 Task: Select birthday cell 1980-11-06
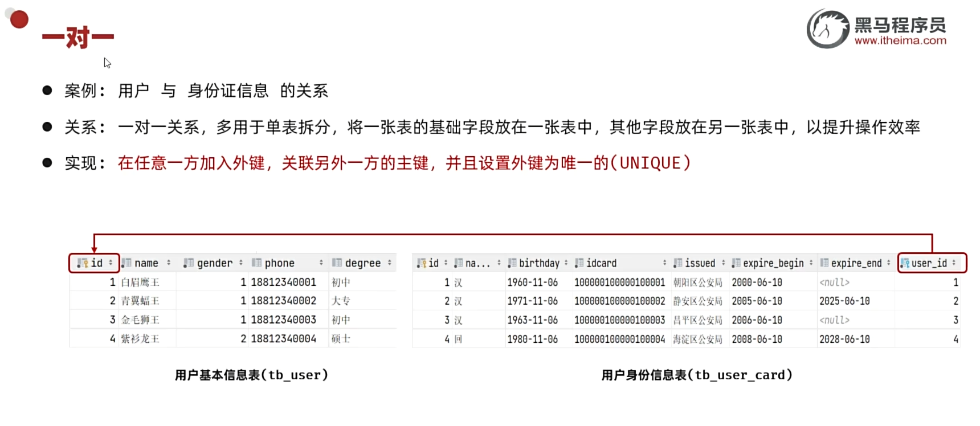point(533,339)
